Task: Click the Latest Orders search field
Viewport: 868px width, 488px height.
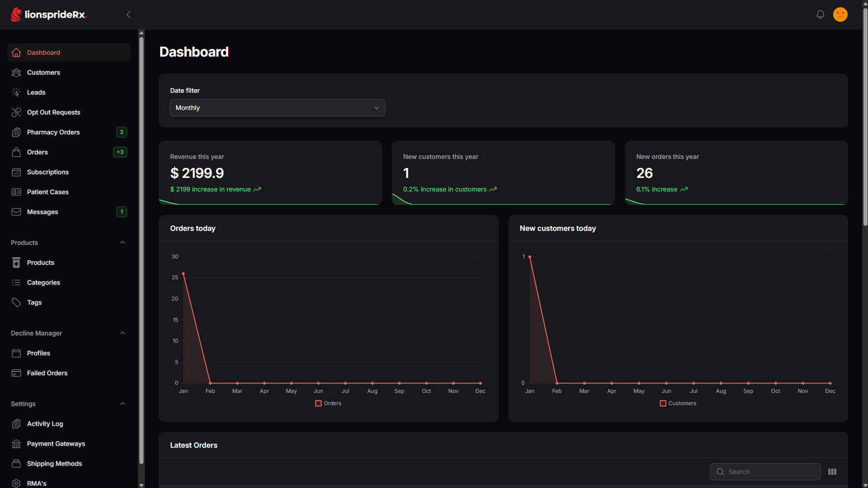Action: [765, 472]
